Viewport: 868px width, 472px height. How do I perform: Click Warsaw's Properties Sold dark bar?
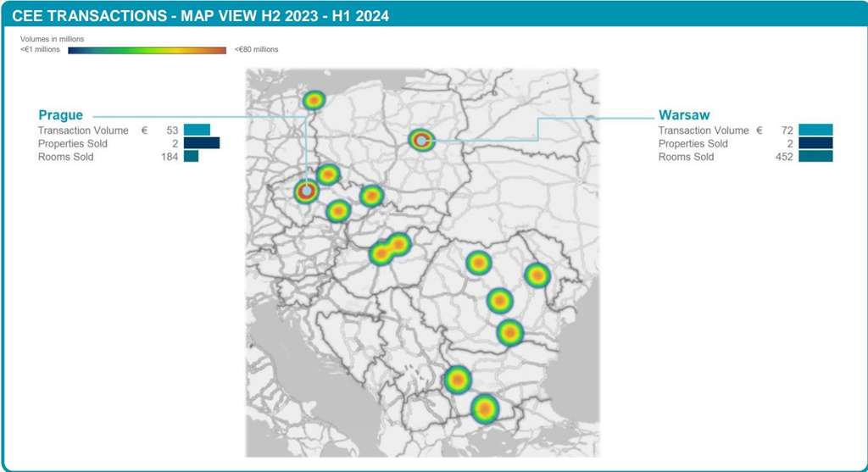815,143
